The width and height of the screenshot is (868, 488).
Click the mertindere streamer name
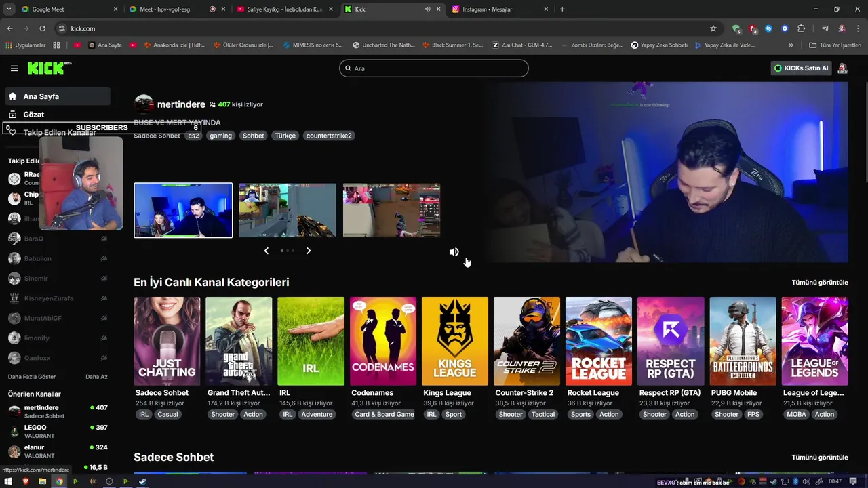click(181, 104)
